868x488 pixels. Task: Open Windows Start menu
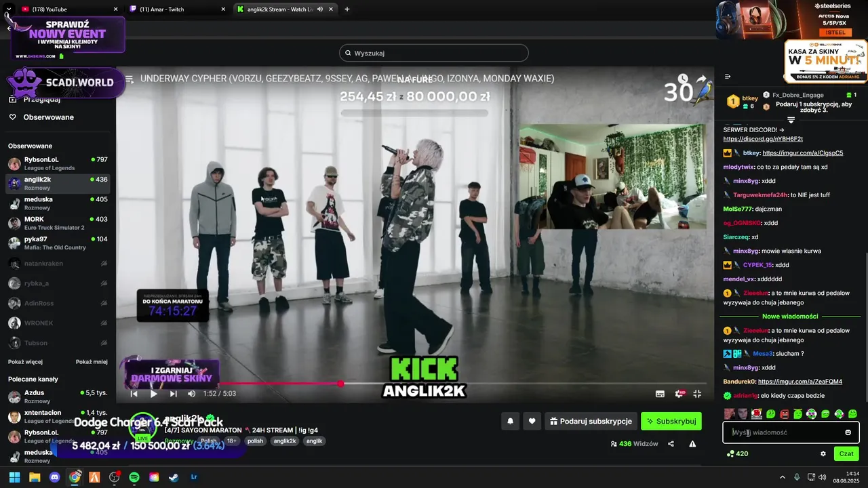point(14,477)
